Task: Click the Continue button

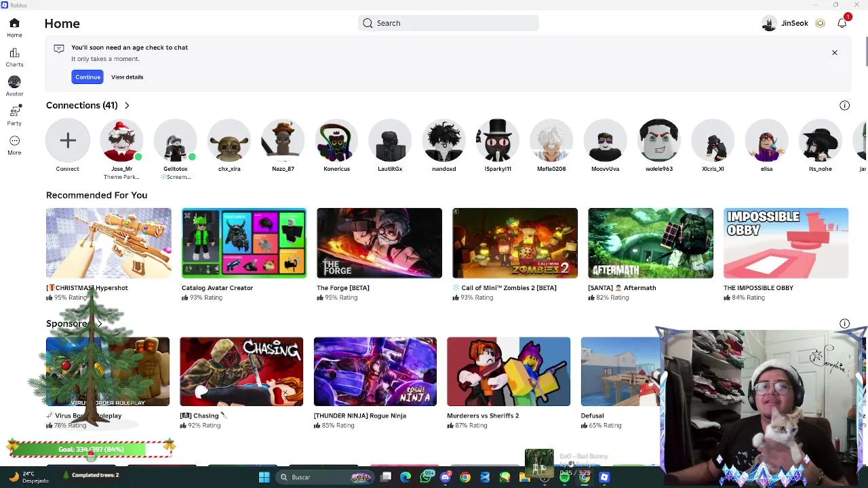Action: point(87,77)
